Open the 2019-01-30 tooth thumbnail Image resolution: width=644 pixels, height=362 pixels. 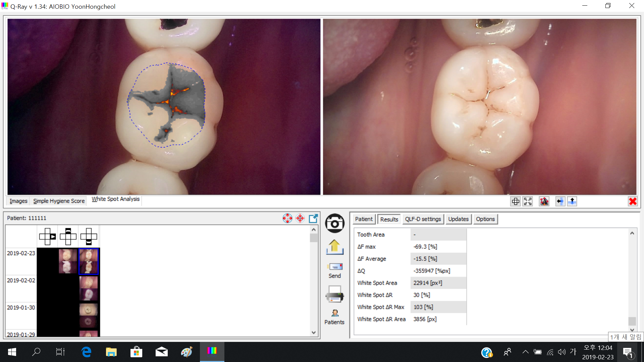tap(89, 315)
